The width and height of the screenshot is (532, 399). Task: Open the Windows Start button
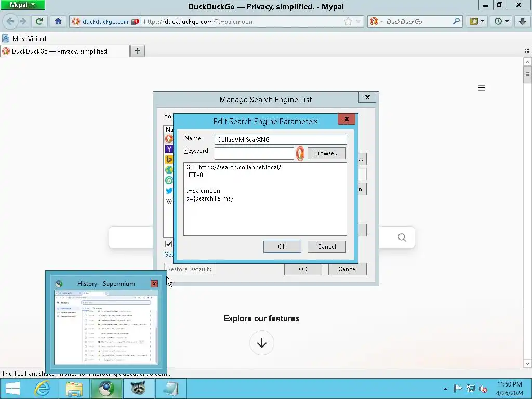point(13,389)
